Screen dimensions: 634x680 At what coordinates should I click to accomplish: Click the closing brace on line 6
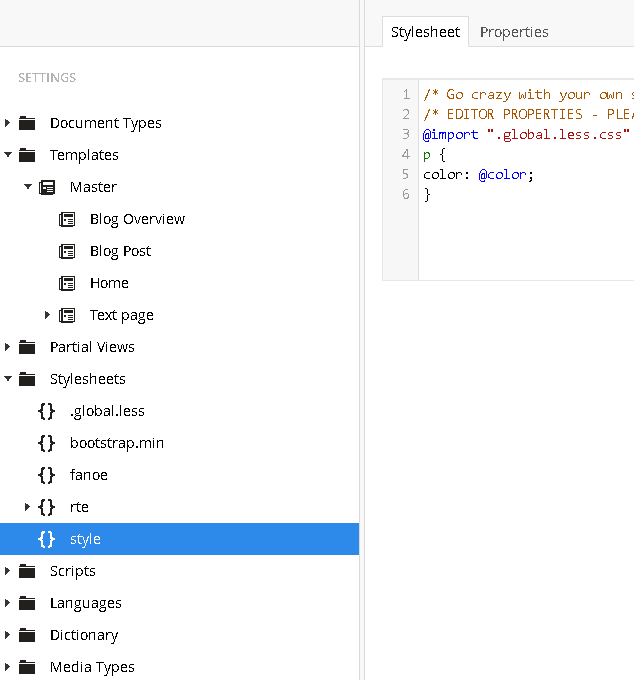point(427,195)
